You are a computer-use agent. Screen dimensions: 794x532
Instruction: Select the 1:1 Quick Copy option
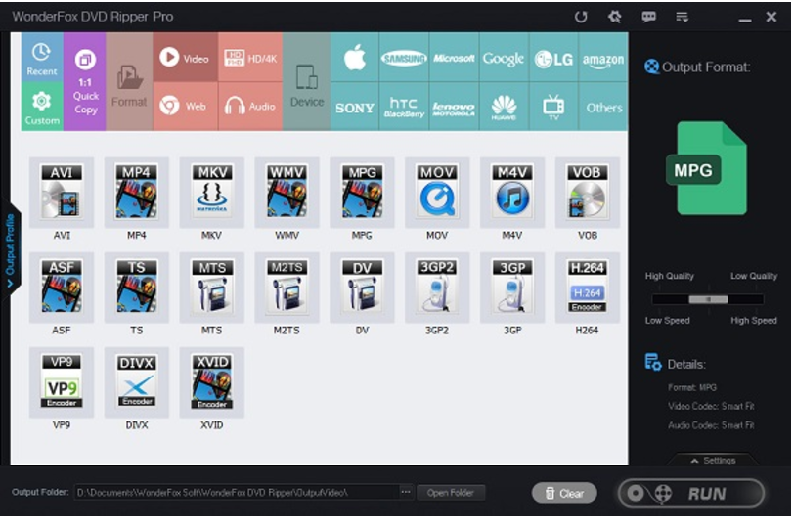pyautogui.click(x=85, y=81)
